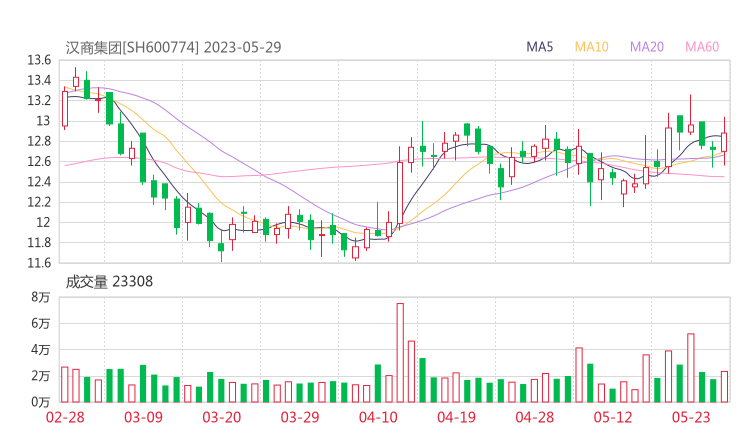This screenshot has width=740, height=440.
Task: Click the 2万 volume axis label
Action: tap(41, 376)
